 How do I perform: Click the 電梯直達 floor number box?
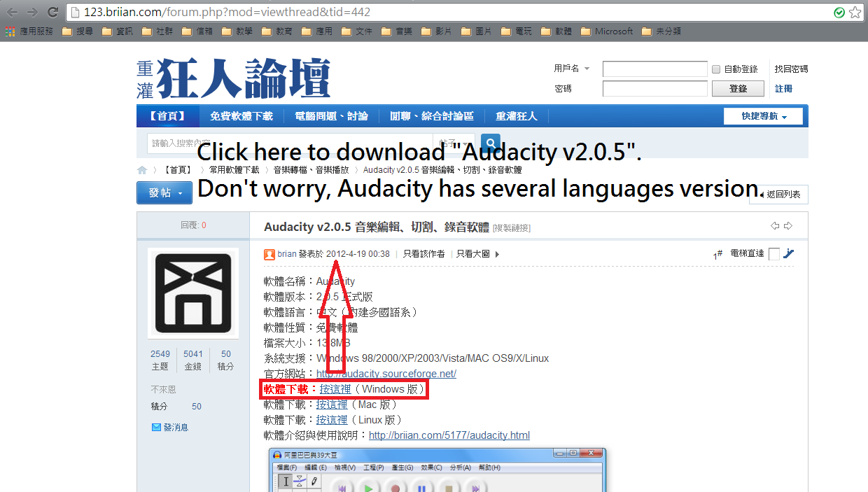pos(773,253)
